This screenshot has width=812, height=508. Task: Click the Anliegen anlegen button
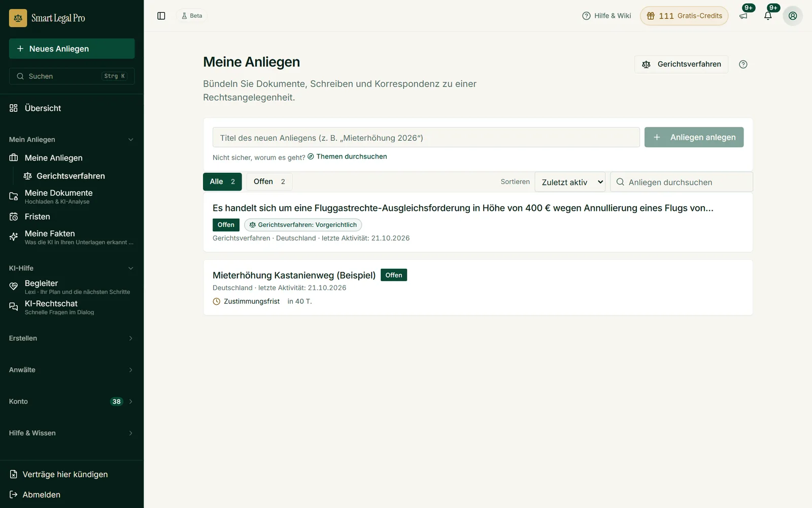694,137
